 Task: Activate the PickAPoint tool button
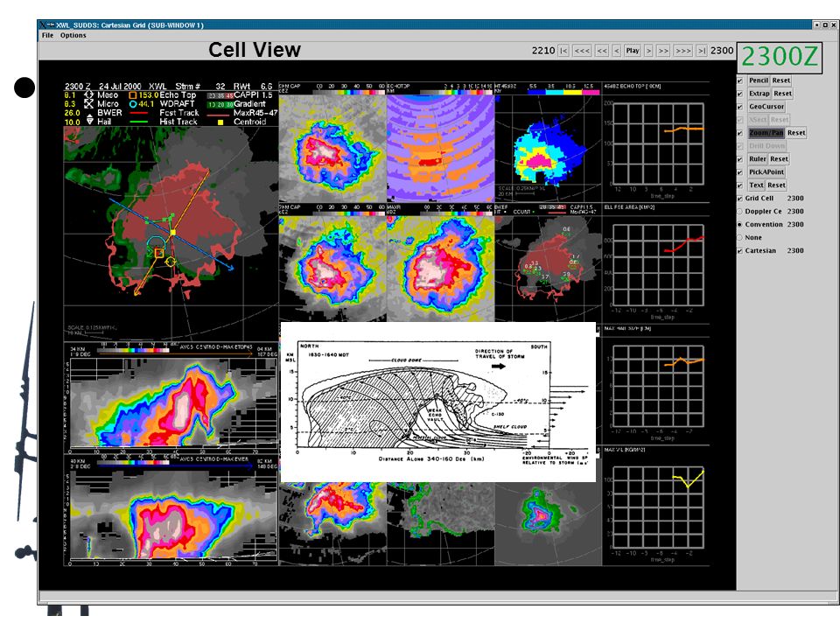766,172
